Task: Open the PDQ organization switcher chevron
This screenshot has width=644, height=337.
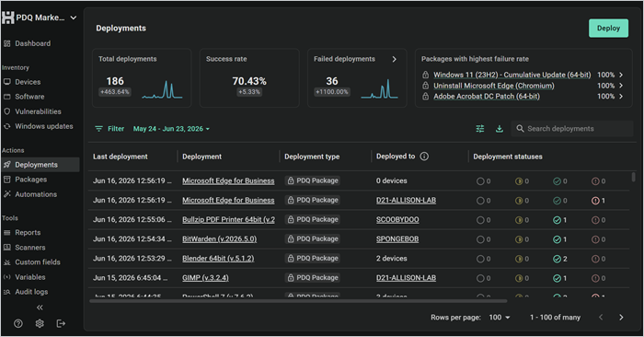Action: tap(74, 17)
